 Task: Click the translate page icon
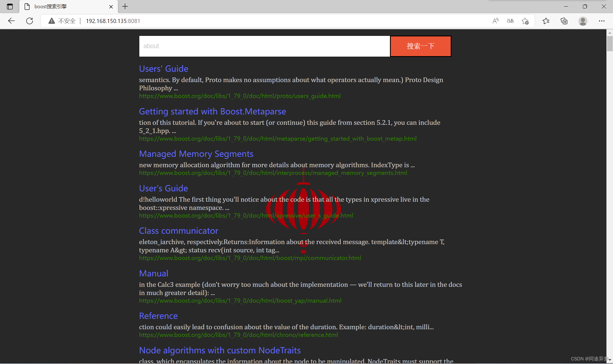pyautogui.click(x=510, y=21)
